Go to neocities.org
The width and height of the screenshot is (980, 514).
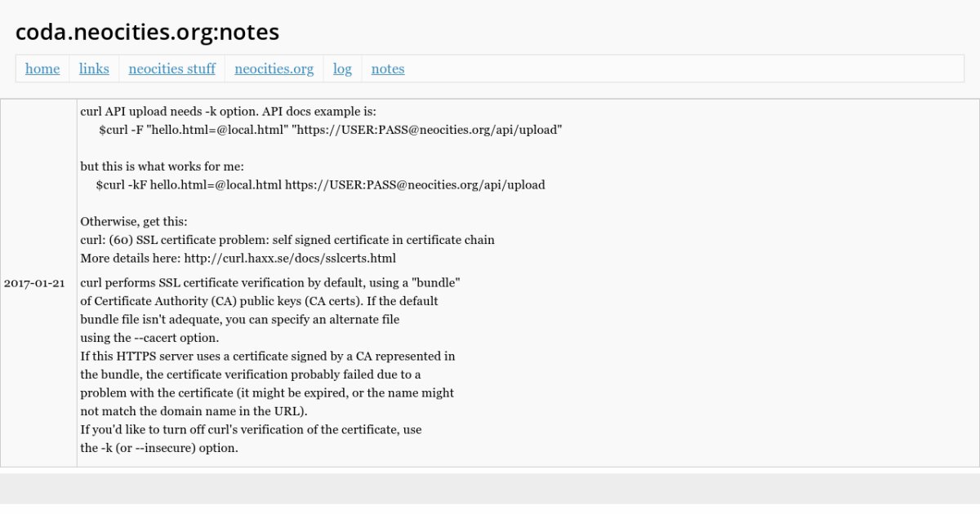(274, 69)
